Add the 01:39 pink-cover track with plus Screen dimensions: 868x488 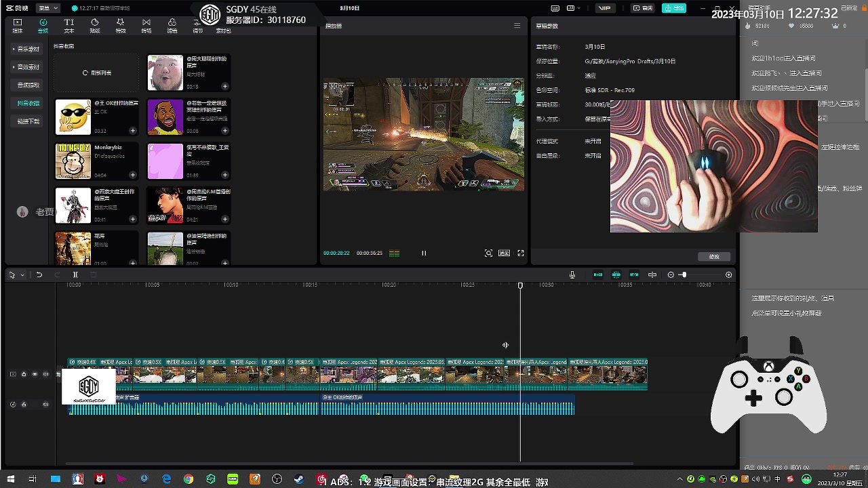click(224, 175)
